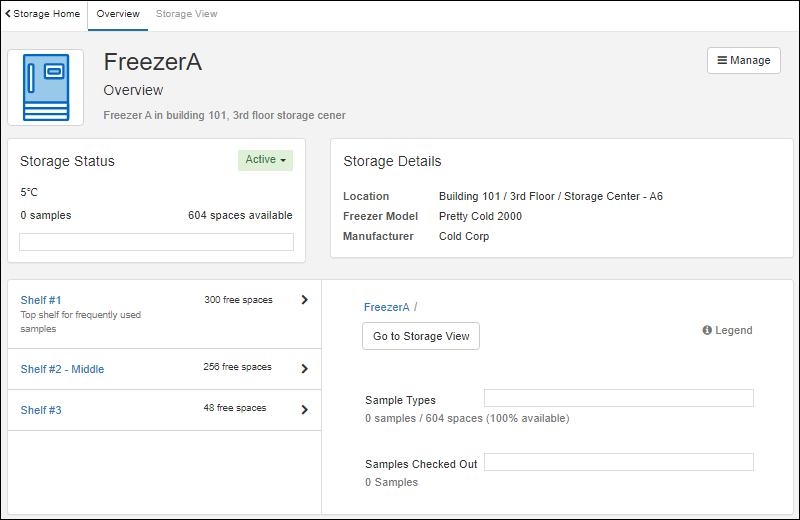800x520 pixels.
Task: Click the back chevron beside Storage Home
Action: pyautogui.click(x=8, y=14)
